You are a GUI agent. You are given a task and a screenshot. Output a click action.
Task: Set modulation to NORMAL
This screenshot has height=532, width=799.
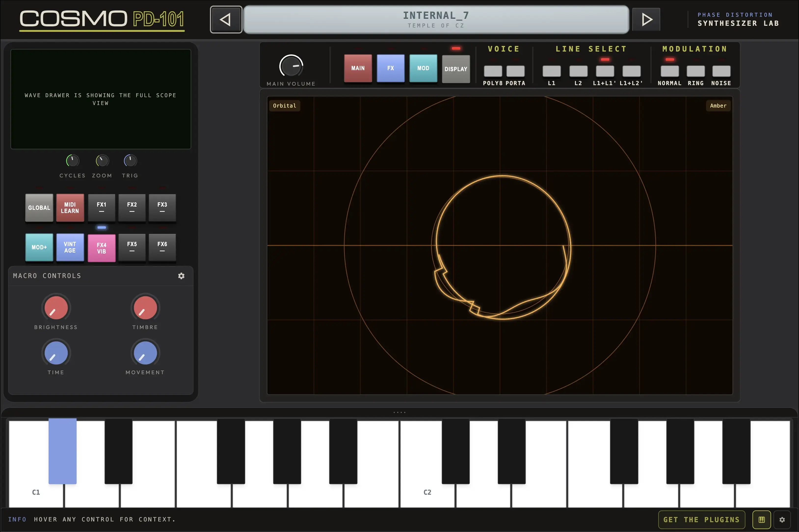(670, 71)
